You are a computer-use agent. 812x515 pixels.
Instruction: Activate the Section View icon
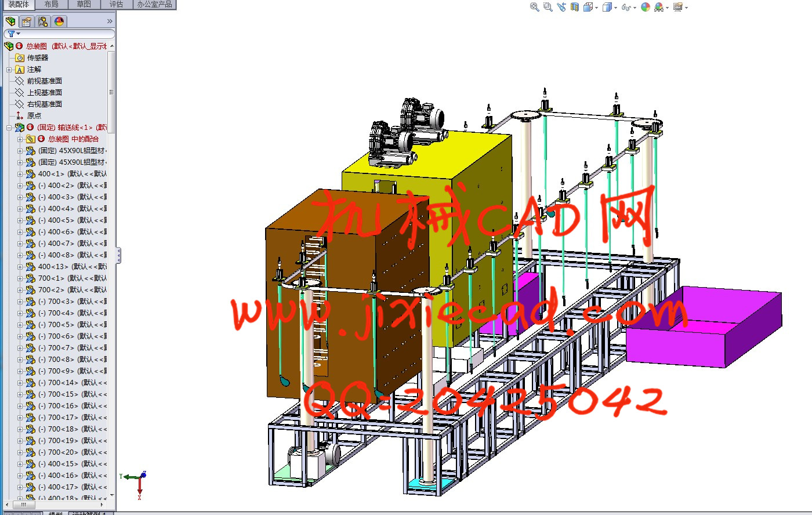(574, 7)
